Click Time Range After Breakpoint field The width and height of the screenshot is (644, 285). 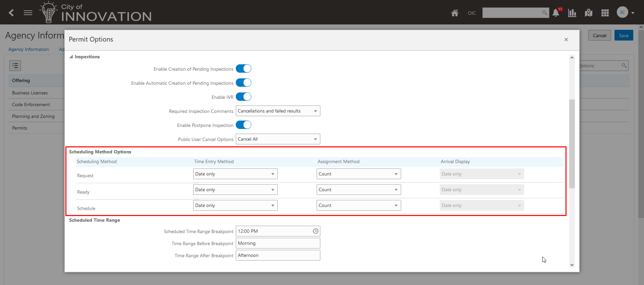278,255
